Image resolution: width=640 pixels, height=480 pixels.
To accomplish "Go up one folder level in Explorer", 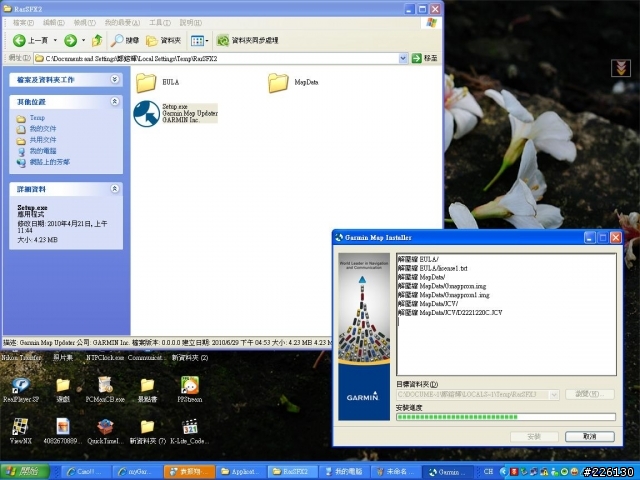I will [97, 40].
